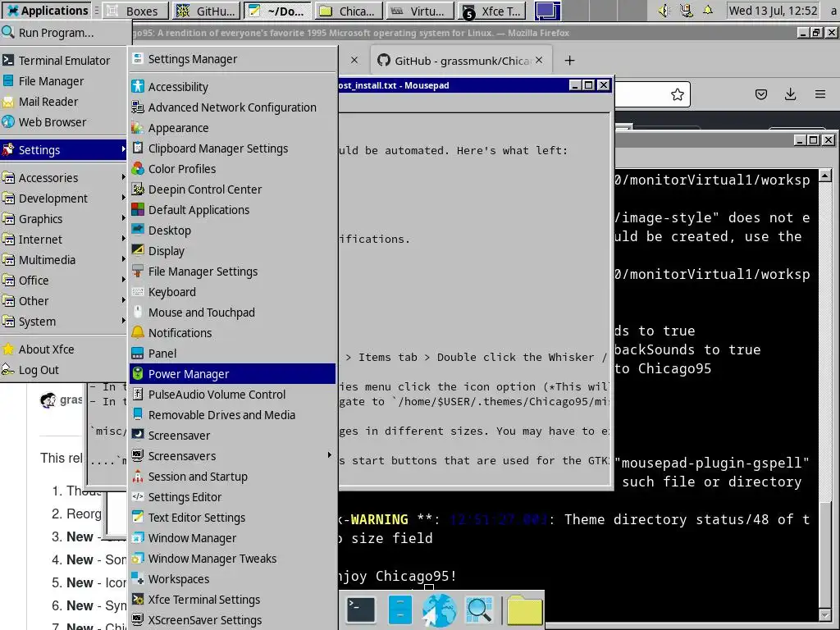Expand the Internet category
This screenshot has width=840, height=630.
tap(64, 240)
